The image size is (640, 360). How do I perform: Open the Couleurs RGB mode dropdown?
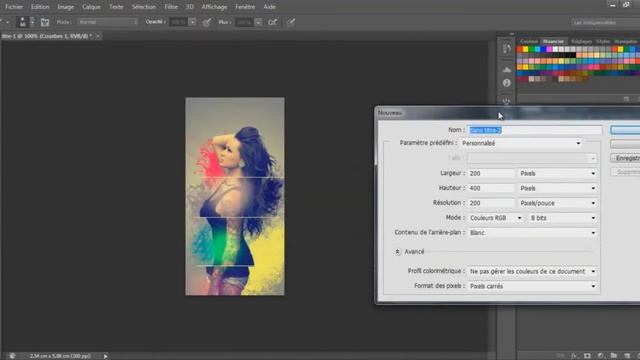[x=496, y=218]
